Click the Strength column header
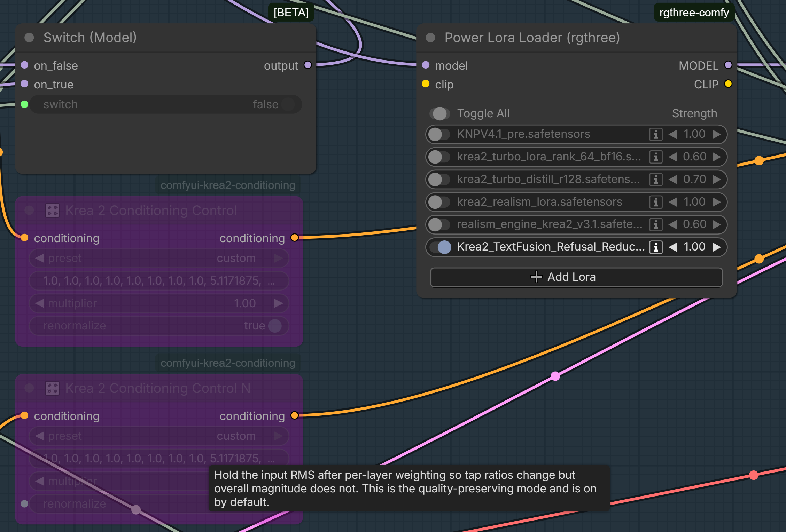The image size is (786, 532). coord(694,113)
